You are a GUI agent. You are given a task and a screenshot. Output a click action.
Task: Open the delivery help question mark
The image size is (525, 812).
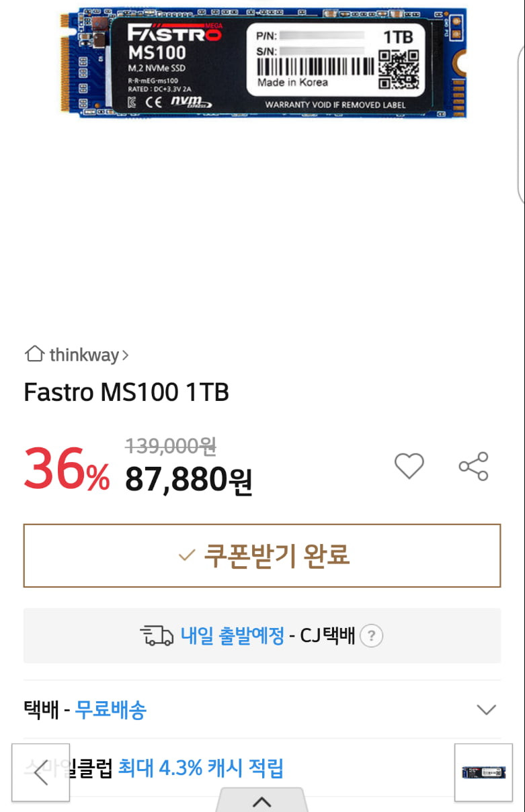coord(371,635)
